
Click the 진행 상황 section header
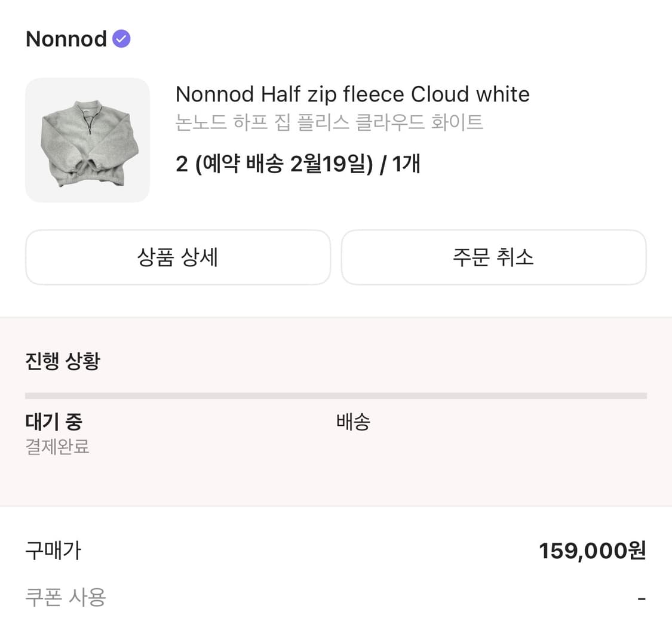(63, 360)
